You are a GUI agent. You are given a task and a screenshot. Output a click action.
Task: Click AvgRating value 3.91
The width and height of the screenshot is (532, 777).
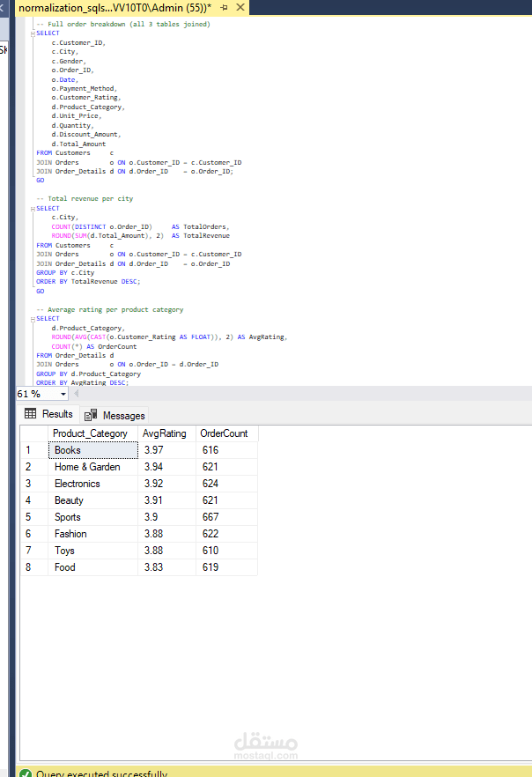[167, 500]
